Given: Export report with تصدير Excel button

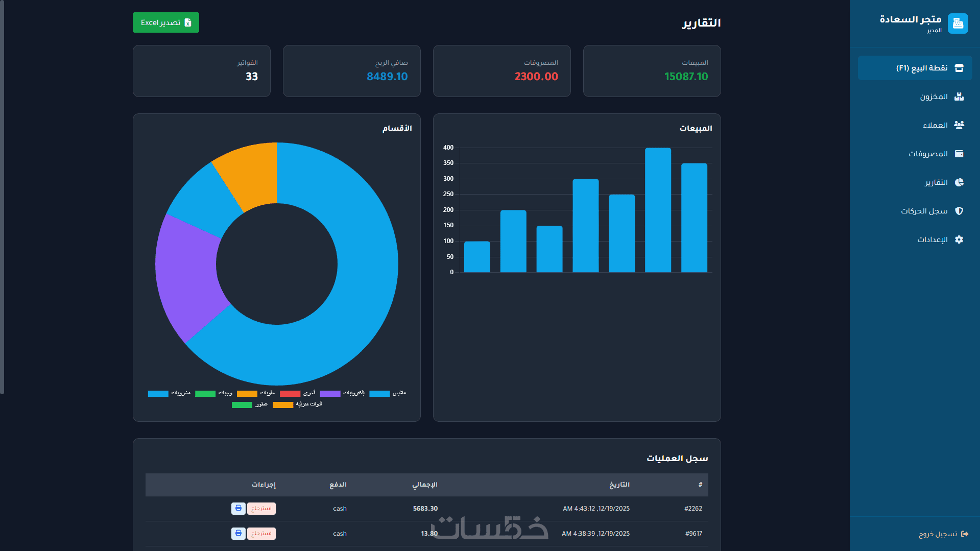Looking at the screenshot, I should [x=166, y=22].
